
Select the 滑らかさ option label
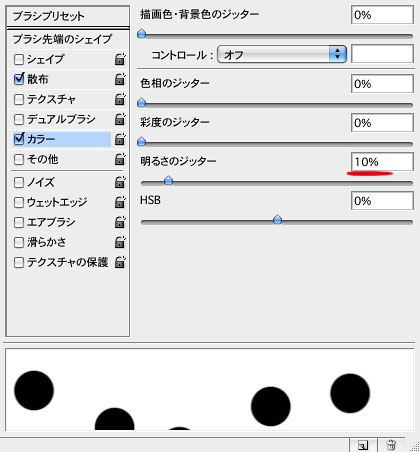coord(47,242)
